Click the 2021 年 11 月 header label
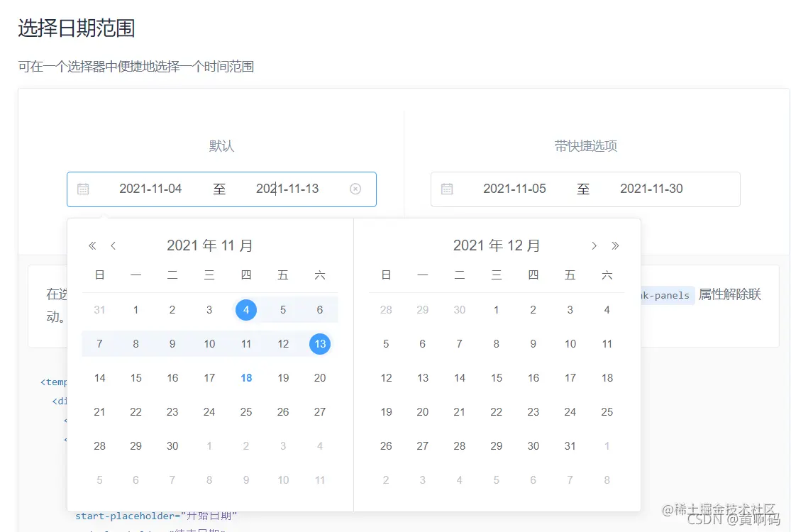Viewport: 791px width, 532px height. [209, 245]
